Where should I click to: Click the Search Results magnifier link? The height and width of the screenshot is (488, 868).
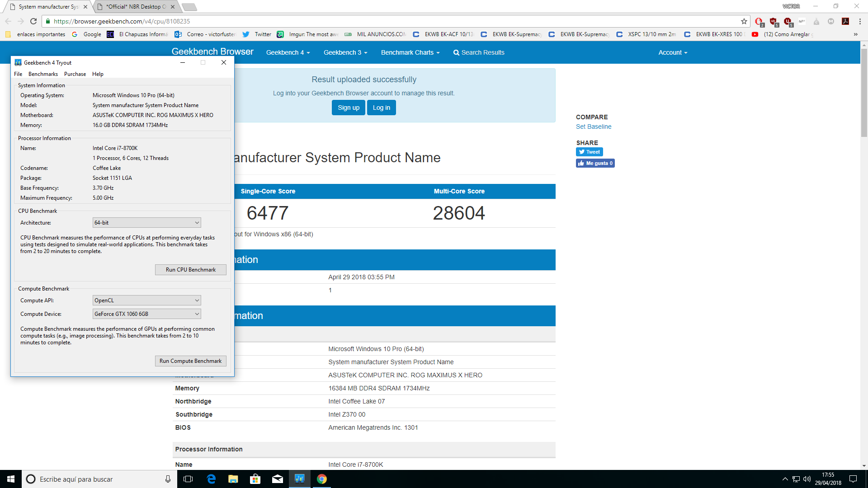pos(479,52)
